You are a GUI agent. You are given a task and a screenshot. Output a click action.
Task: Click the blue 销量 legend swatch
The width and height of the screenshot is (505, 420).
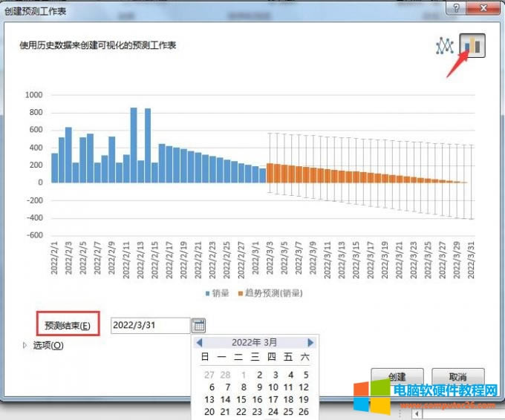click(209, 293)
